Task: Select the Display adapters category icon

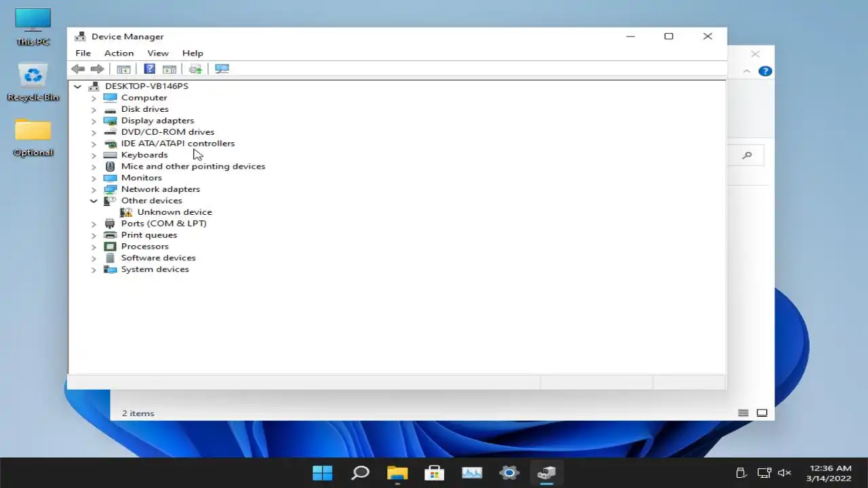Action: pos(110,121)
